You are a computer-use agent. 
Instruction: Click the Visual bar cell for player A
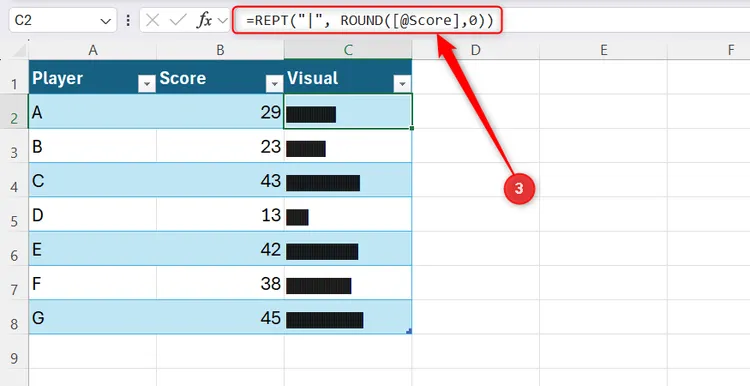point(348,111)
